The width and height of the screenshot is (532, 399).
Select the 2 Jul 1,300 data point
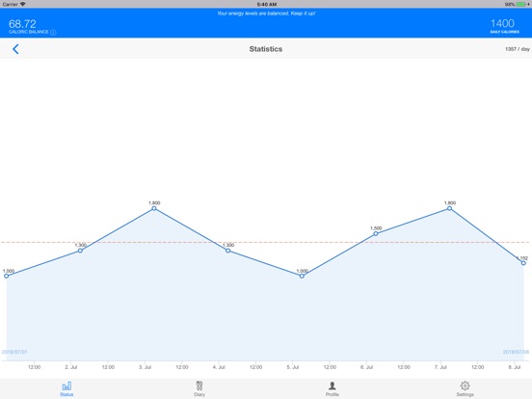pyautogui.click(x=80, y=251)
